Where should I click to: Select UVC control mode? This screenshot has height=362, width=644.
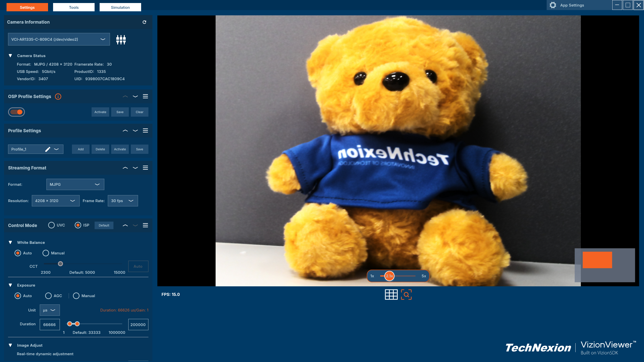pos(52,225)
